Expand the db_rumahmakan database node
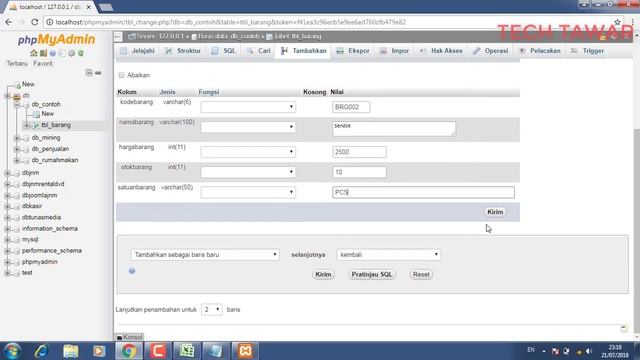 point(17,160)
